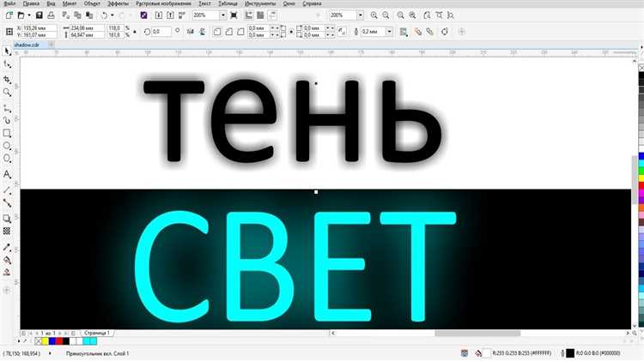Select the Zoom magnifier tool in toolbox
644x361 pixels.
click(x=7, y=93)
